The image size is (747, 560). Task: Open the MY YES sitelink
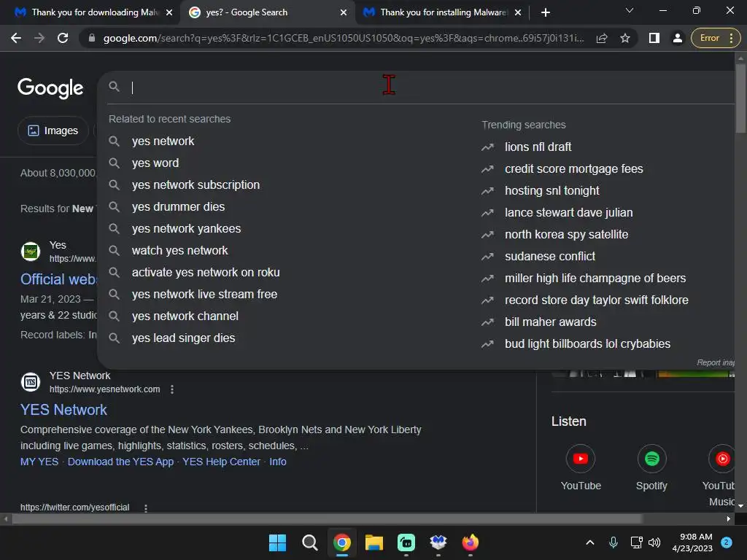[39, 462]
